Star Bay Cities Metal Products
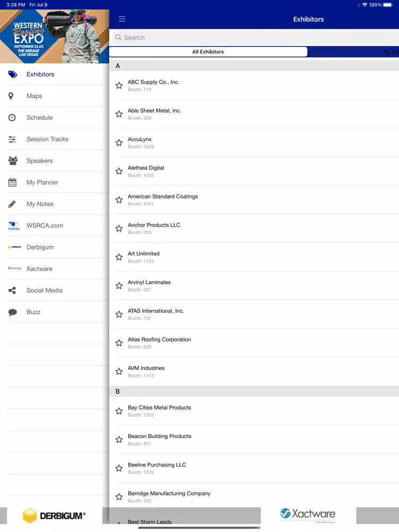This screenshot has width=399, height=532. pos(119,411)
